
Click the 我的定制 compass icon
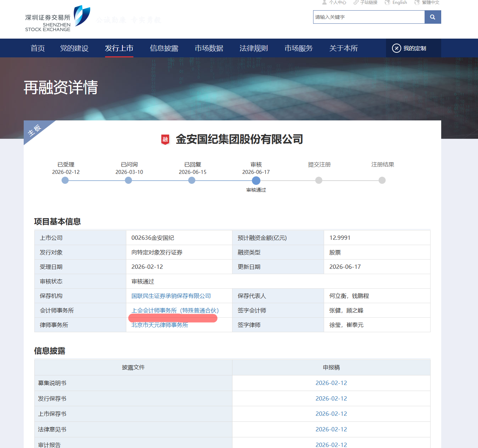coord(397,48)
